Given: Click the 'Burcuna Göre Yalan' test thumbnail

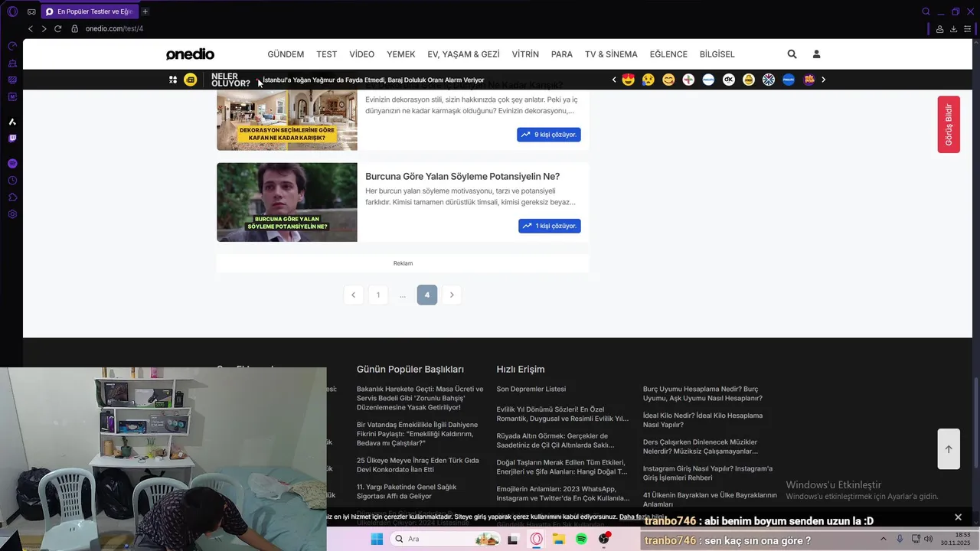Looking at the screenshot, I should click(287, 202).
